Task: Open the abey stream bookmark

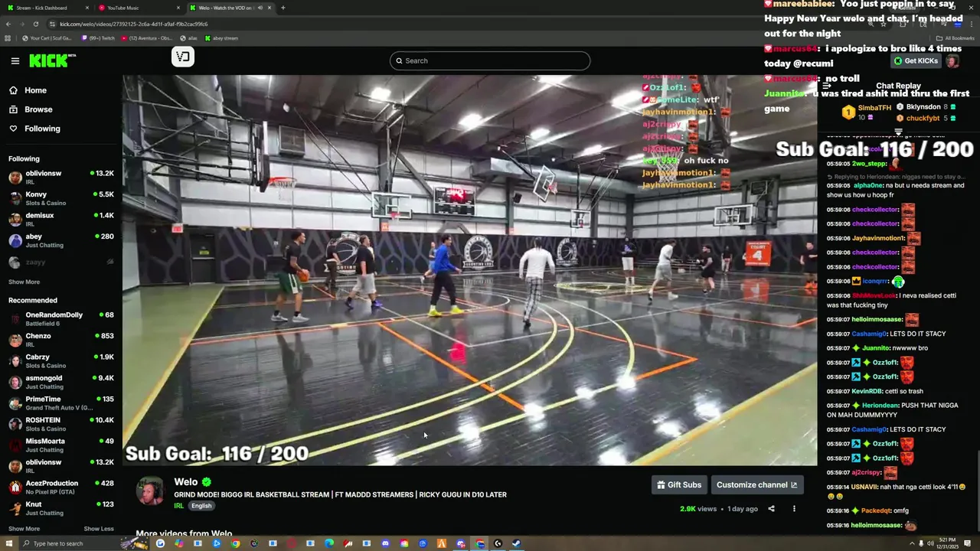Action: (221, 37)
